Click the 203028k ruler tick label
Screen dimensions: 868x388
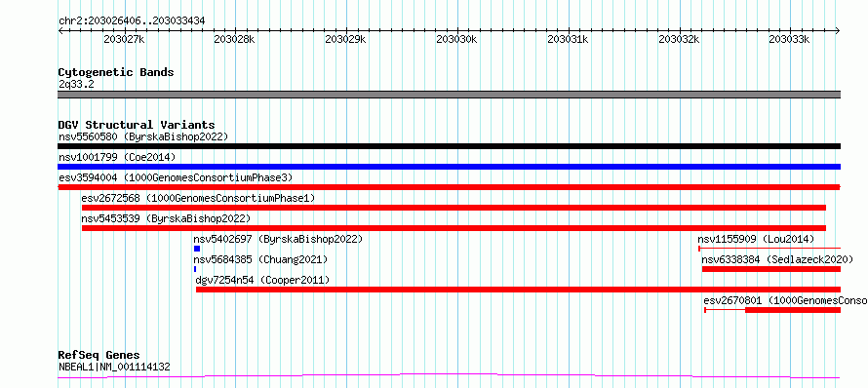coord(235,39)
